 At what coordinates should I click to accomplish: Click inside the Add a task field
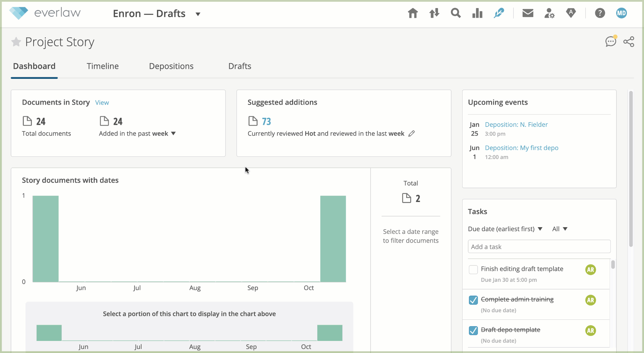(x=539, y=247)
